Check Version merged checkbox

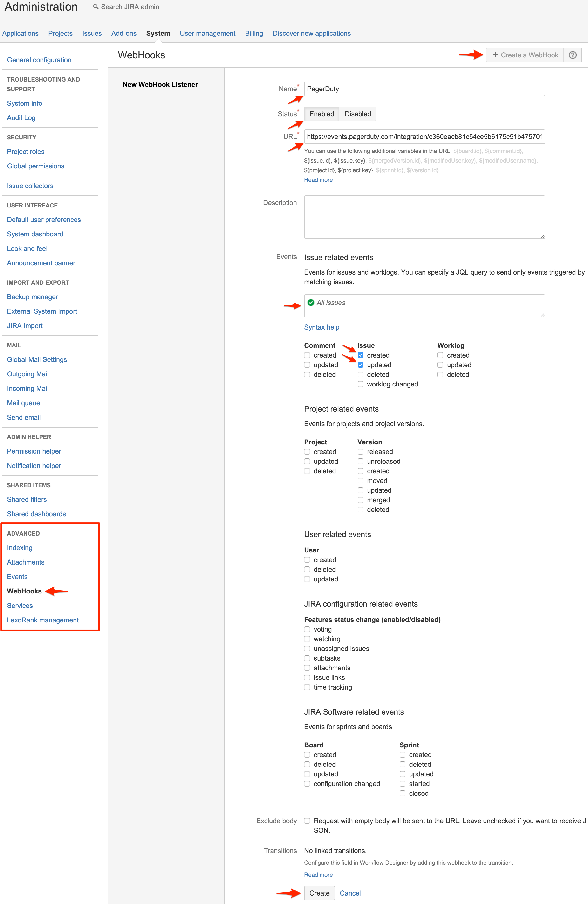coord(361,500)
